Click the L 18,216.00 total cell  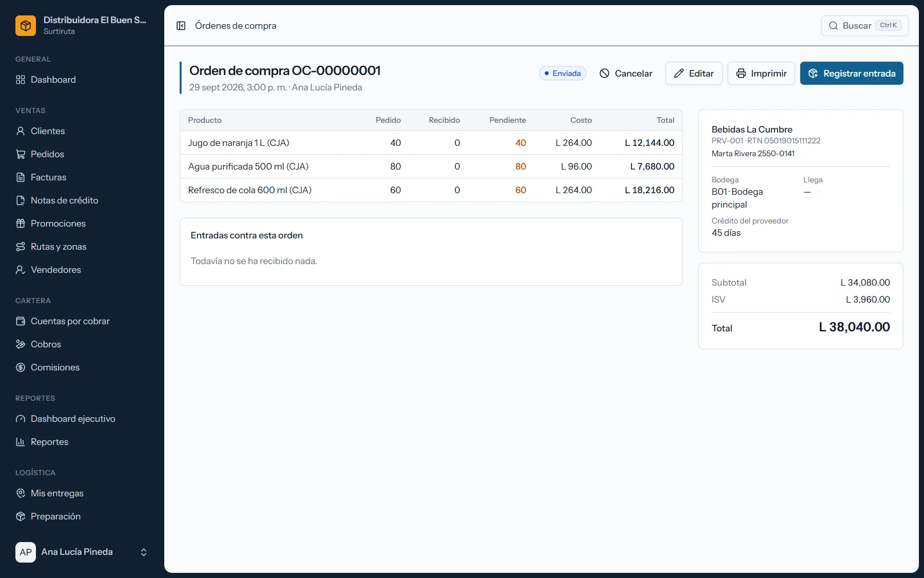pos(649,190)
